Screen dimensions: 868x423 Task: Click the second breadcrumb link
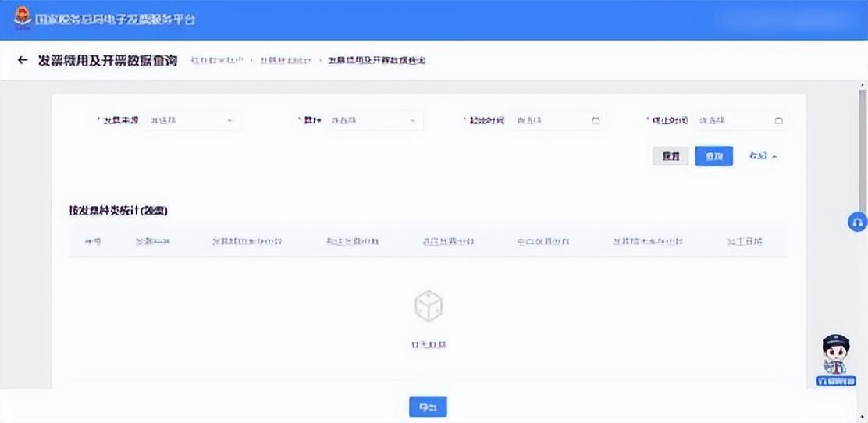point(286,60)
